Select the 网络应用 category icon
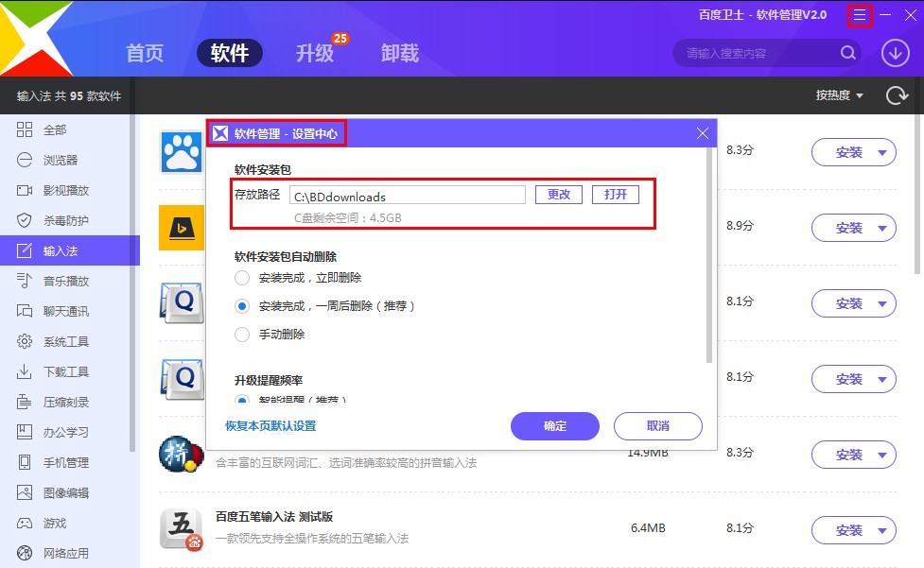 25,553
